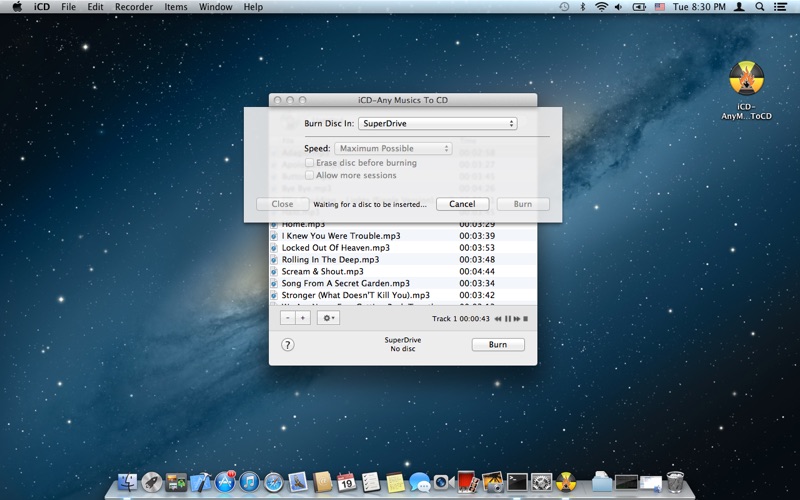Select I Knew You Were Trouble.mp3 row
The width and height of the screenshot is (800, 500).
point(403,236)
